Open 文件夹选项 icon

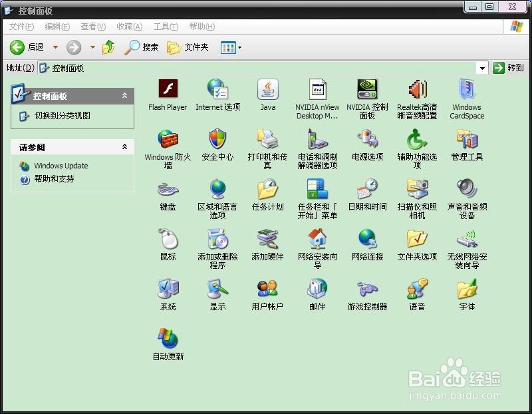[418, 239]
